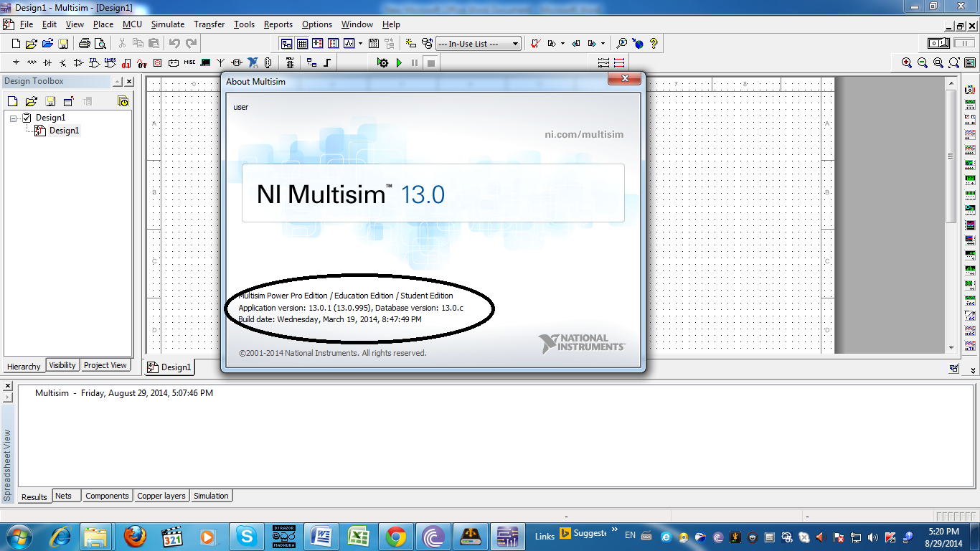Toggle the full screen view icon
The width and height of the screenshot is (980, 551).
(x=970, y=63)
